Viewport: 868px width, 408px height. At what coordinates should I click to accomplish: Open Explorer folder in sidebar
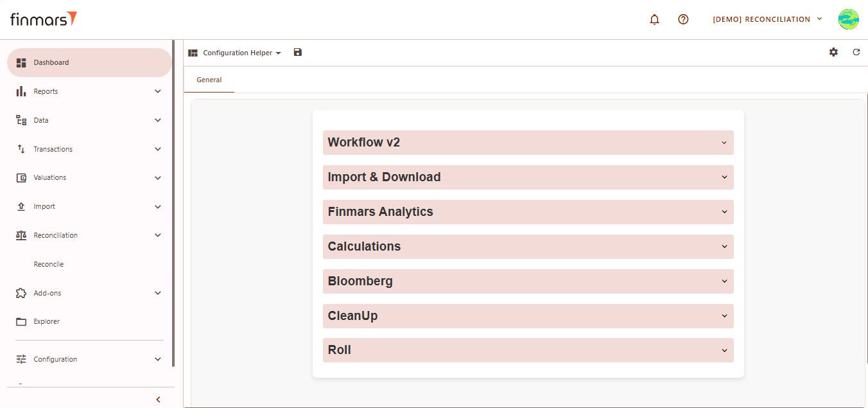tap(46, 321)
